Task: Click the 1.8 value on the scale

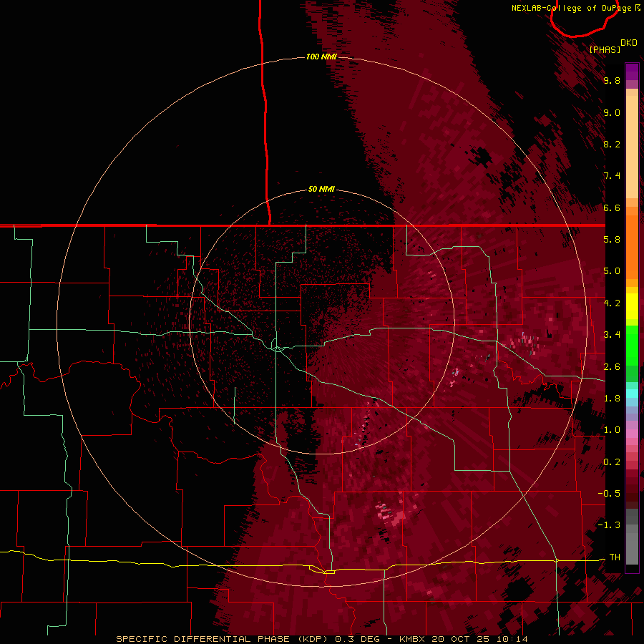Action: (x=612, y=399)
